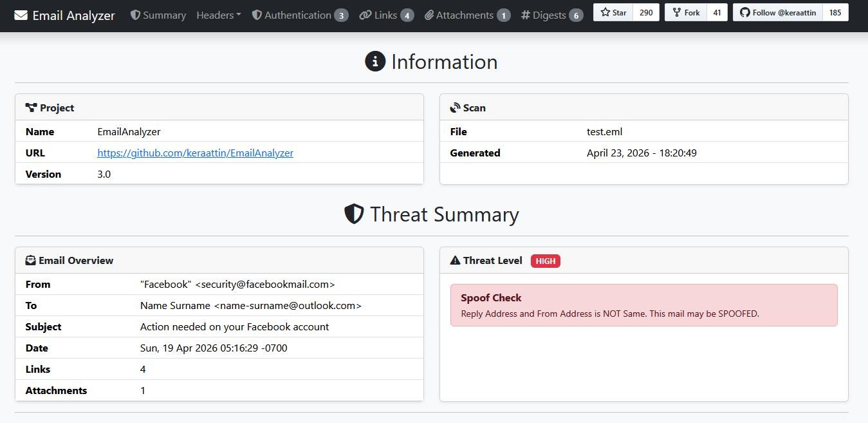
Task: Click the chain icon beside Links
Action: click(x=365, y=15)
